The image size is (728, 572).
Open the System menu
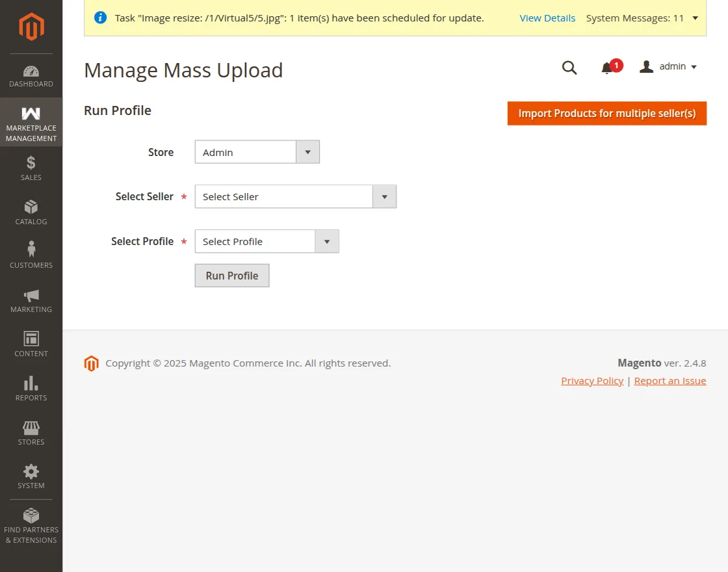pos(31,476)
